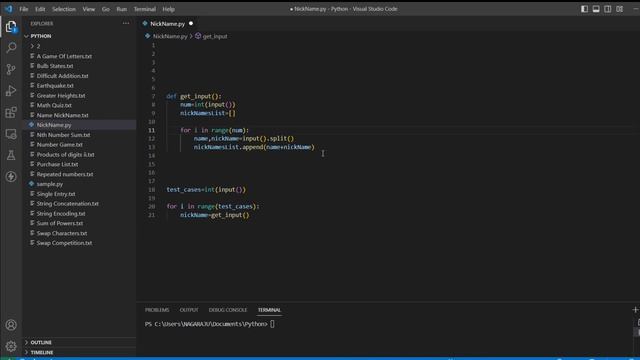640x360 pixels.
Task: Open Nth Number Sum.txt file
Action: pos(63,135)
